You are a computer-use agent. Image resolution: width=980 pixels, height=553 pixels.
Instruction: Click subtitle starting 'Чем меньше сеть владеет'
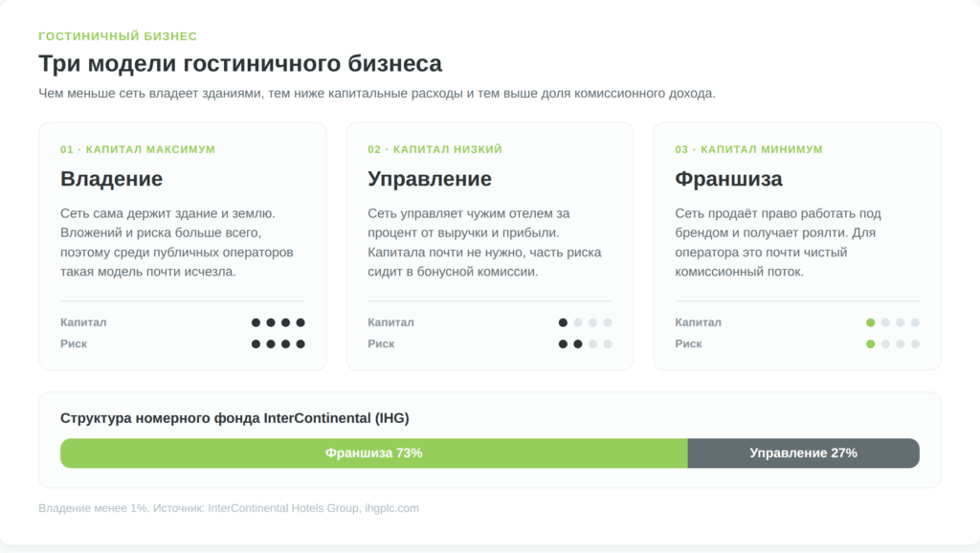click(377, 93)
